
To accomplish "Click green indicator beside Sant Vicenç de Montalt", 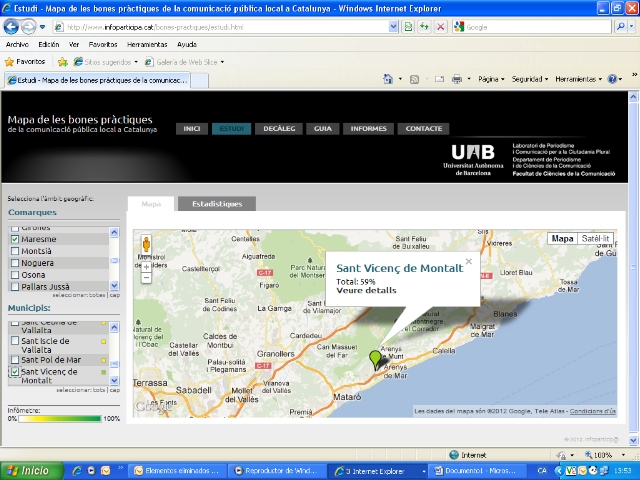I will pyautogui.click(x=104, y=372).
